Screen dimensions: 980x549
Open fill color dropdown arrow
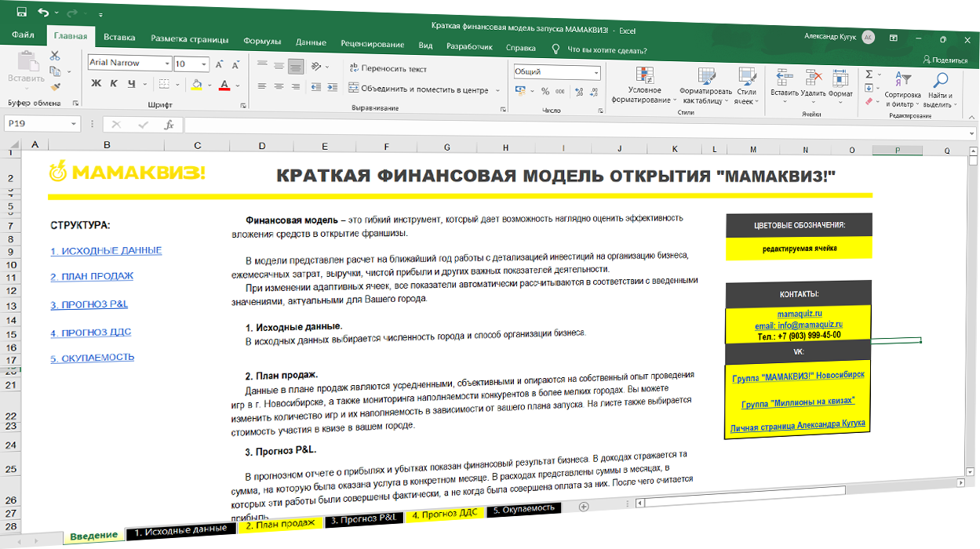click(209, 85)
